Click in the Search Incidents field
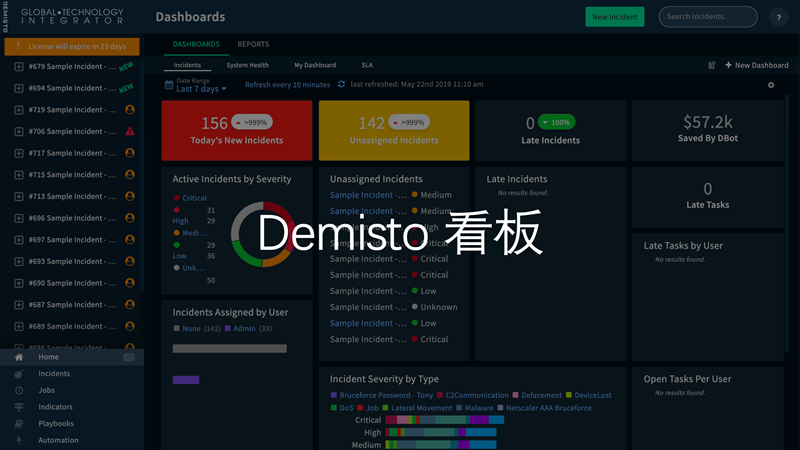The height and width of the screenshot is (450, 800). click(x=708, y=17)
